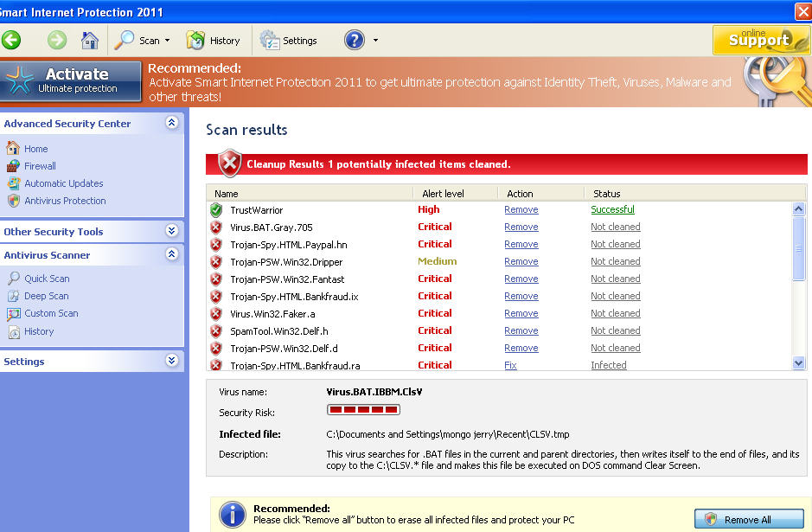Click the Remove All button
This screenshot has width=812, height=532.
pos(749,519)
